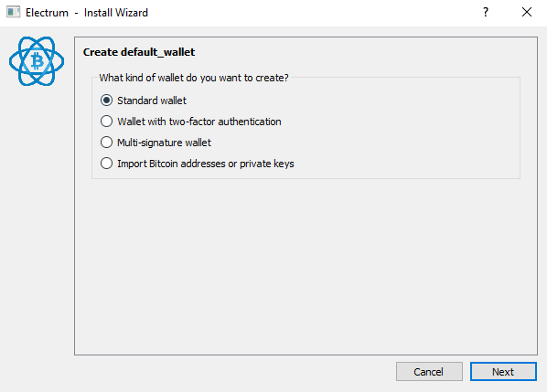
Task: Choose the two-factor authentication wallet radio button
Action: 106,122
